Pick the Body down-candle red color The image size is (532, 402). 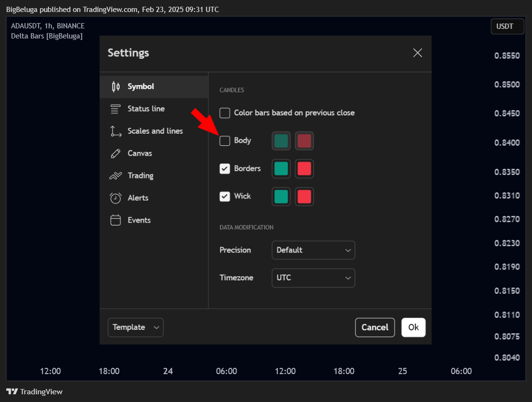[304, 141]
